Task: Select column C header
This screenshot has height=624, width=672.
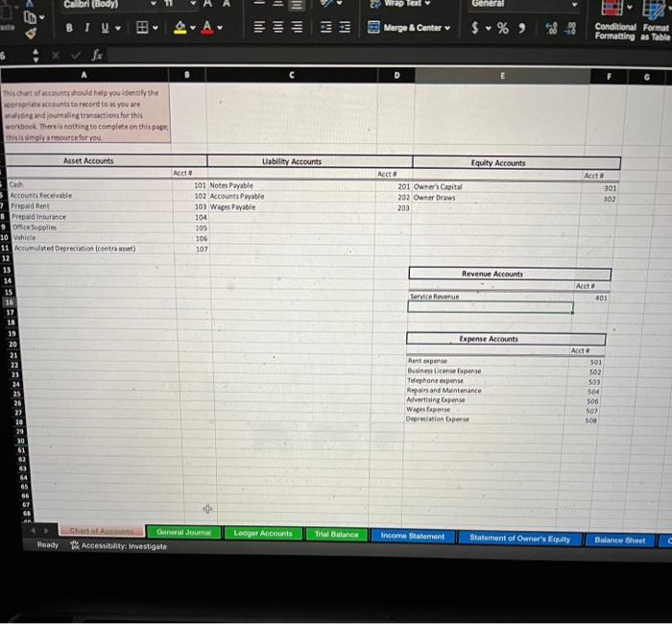Action: coord(292,75)
